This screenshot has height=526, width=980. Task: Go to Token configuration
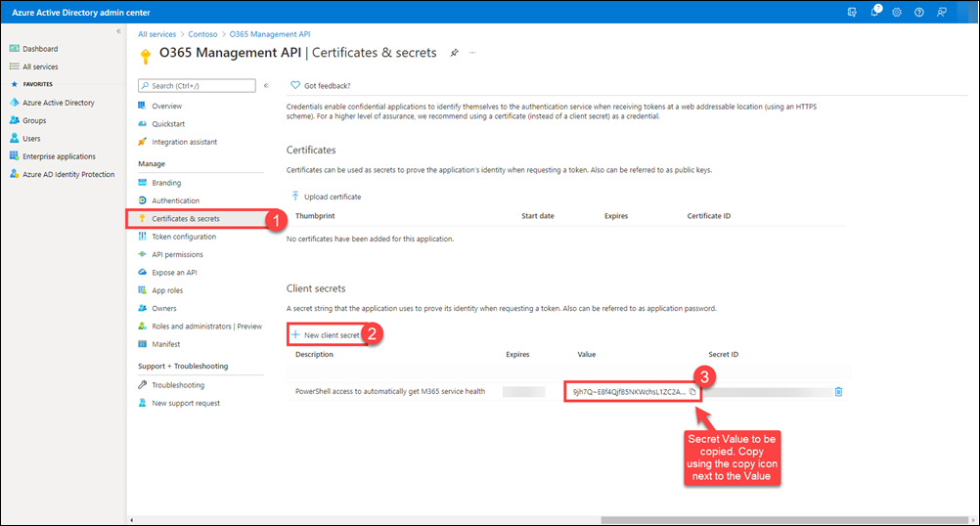tap(184, 237)
